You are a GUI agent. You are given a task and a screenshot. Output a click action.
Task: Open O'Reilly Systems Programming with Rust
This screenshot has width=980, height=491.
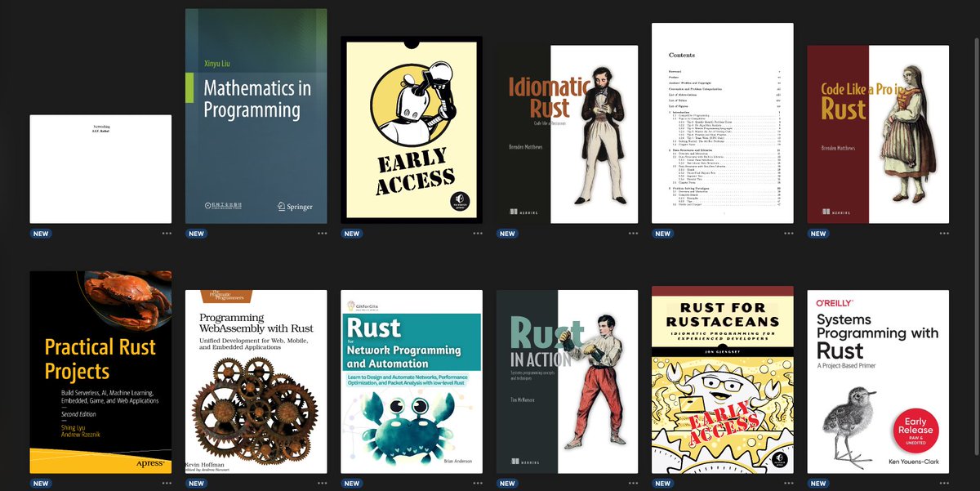click(878, 382)
